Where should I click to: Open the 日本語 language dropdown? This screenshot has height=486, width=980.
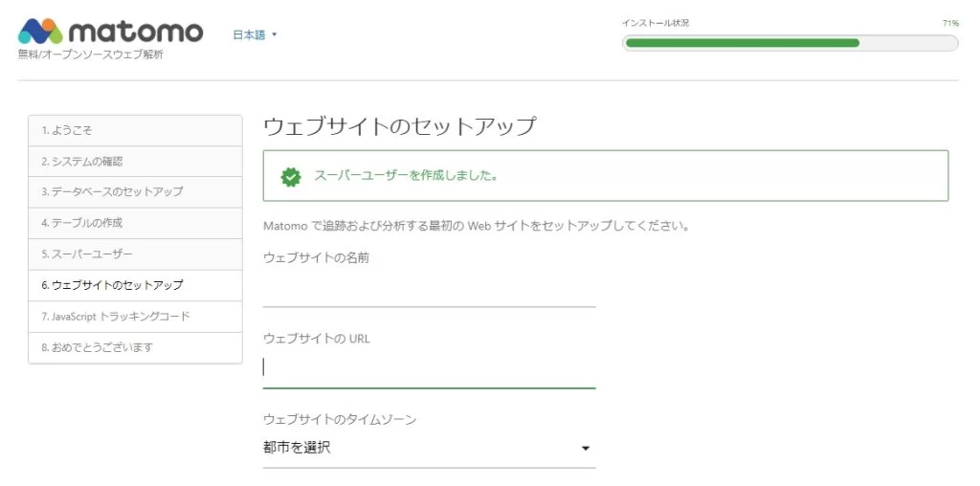point(255,35)
